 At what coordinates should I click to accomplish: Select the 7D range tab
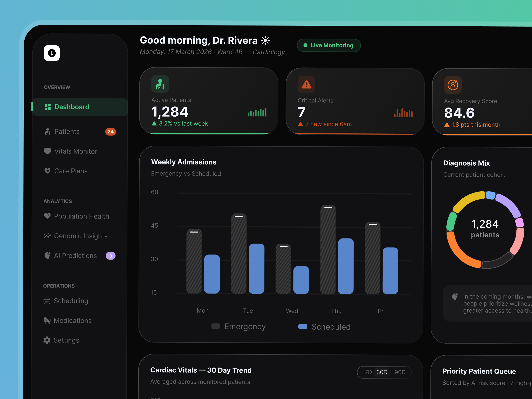[368, 372]
